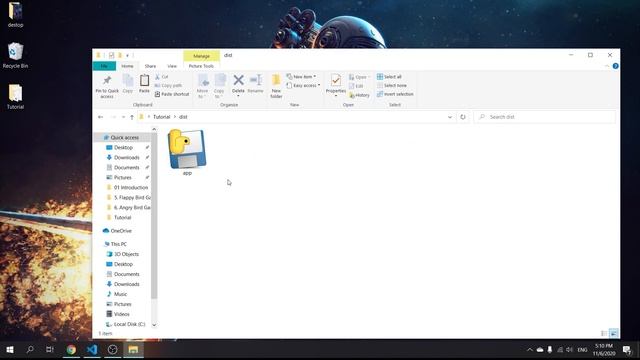Open the Easy access dropdown

point(303,85)
